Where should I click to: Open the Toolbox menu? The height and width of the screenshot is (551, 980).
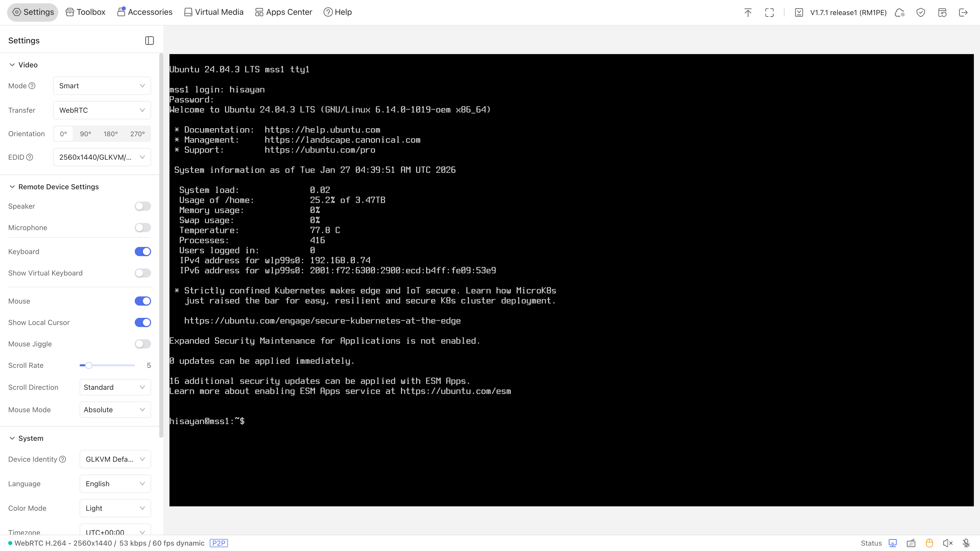(85, 12)
